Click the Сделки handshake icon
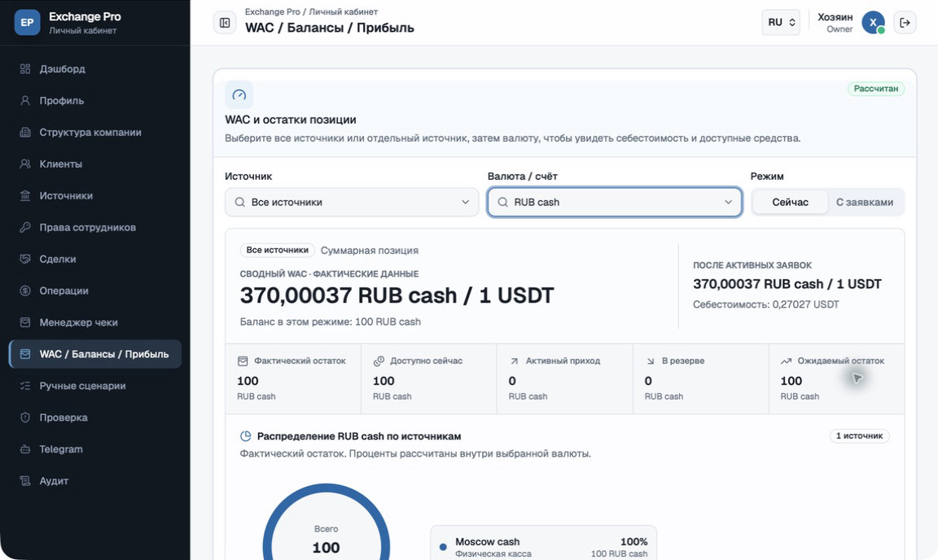The width and height of the screenshot is (938, 560). click(x=25, y=259)
